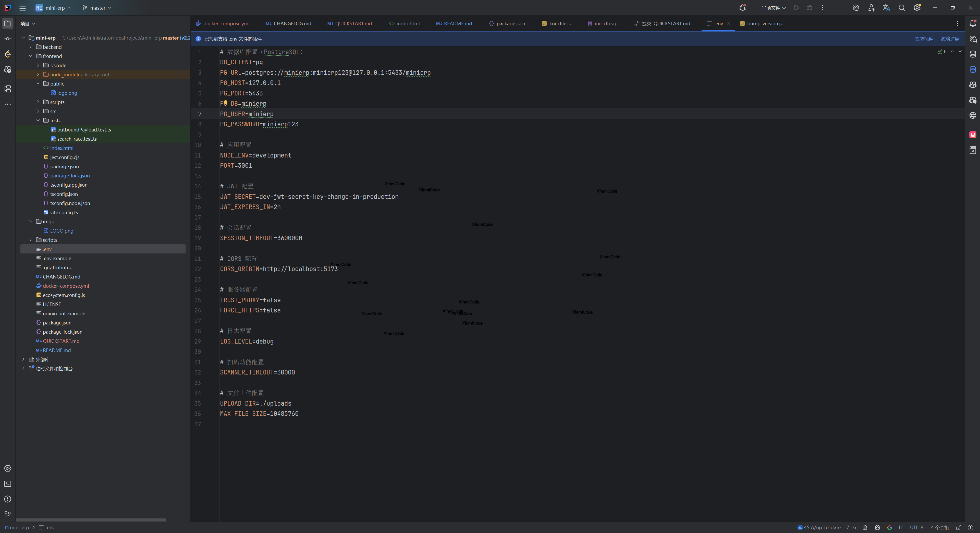Open the IDE settings gear icon
Viewport: 980px width, 533px height.
pyautogui.click(x=917, y=8)
